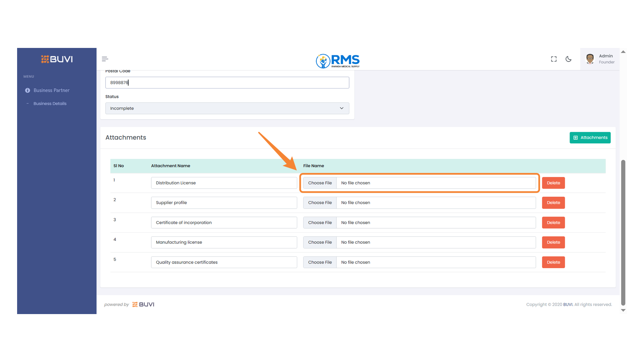Viewport: 644px width, 362px height.
Task: Open the sidebar hamburger menu toggle
Action: [105, 59]
